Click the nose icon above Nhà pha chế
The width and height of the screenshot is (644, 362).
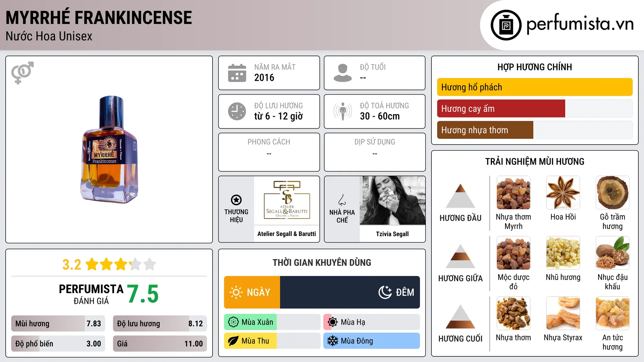(x=342, y=200)
